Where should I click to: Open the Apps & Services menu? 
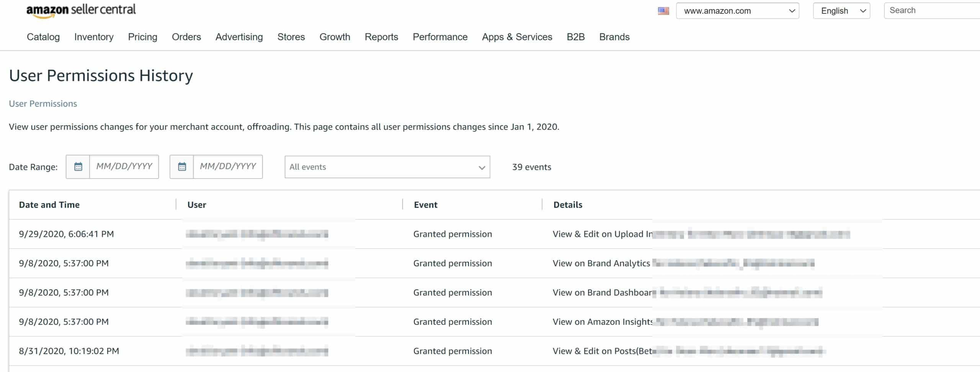(517, 37)
